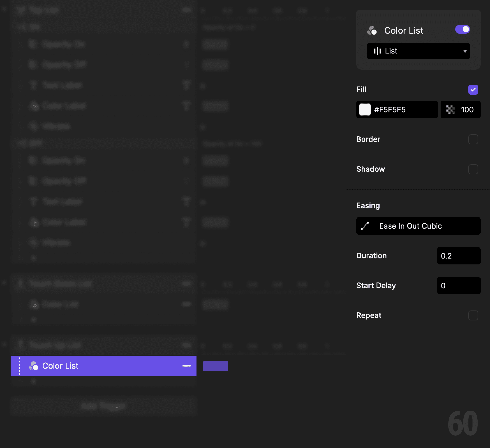Click the bar-chart List icon in the dropdown
The width and height of the screenshot is (490, 448).
click(x=377, y=51)
